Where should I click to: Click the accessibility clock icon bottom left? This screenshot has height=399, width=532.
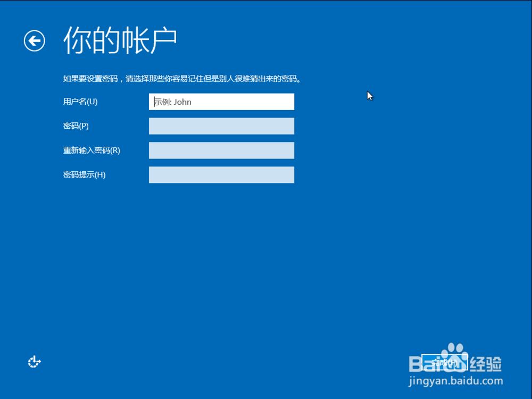tap(34, 362)
